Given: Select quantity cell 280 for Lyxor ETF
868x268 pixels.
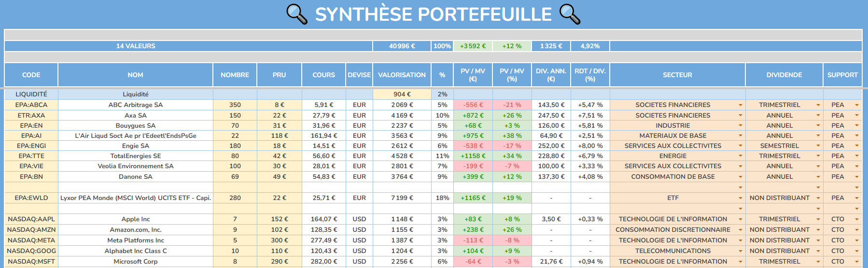Looking at the screenshot, I should 235,198.
